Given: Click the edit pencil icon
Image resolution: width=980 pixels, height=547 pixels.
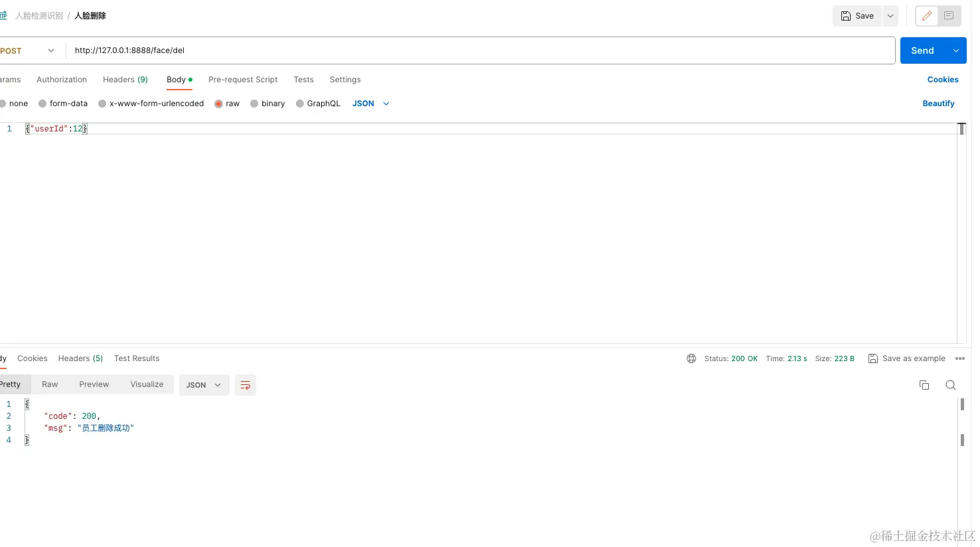Looking at the screenshot, I should [927, 16].
